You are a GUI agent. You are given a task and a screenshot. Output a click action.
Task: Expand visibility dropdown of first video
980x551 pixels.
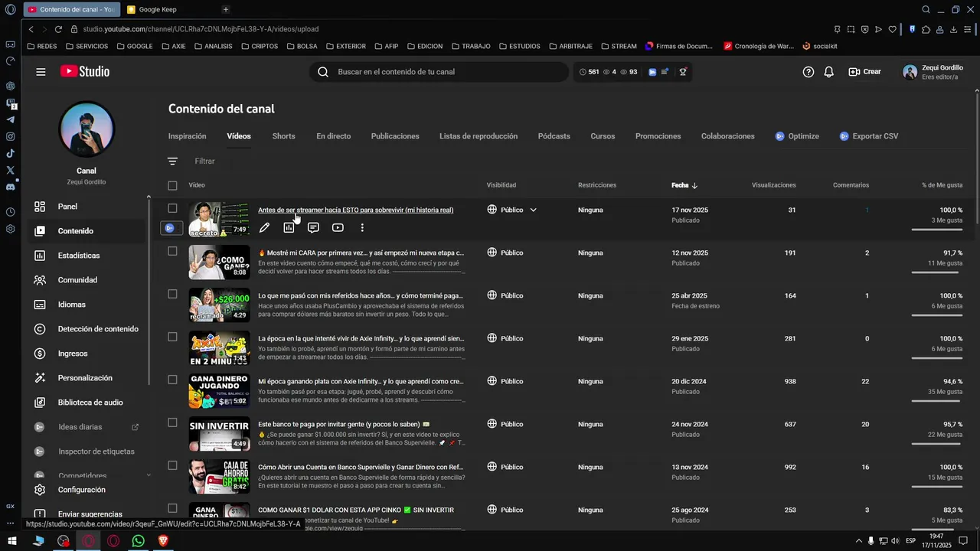coord(534,210)
